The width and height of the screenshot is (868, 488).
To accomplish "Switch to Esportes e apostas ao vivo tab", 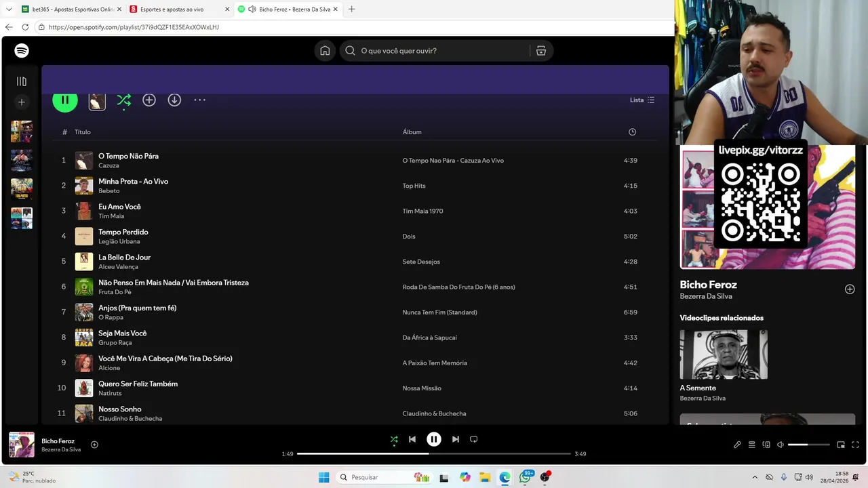I will point(179,9).
